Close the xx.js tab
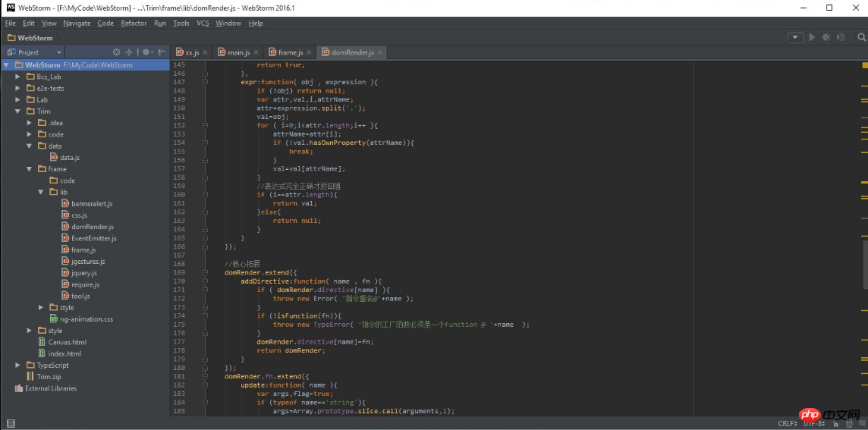This screenshot has width=868, height=430. pyautogui.click(x=205, y=52)
